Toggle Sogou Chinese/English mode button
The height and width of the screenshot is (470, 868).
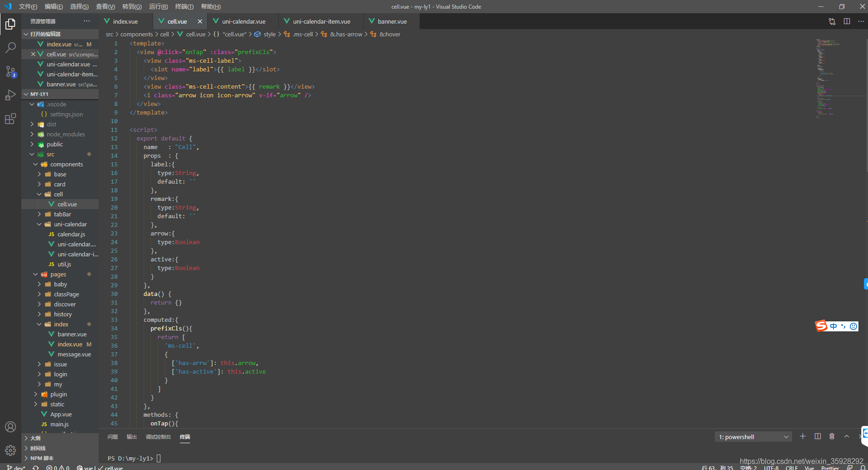pyautogui.click(x=833, y=326)
